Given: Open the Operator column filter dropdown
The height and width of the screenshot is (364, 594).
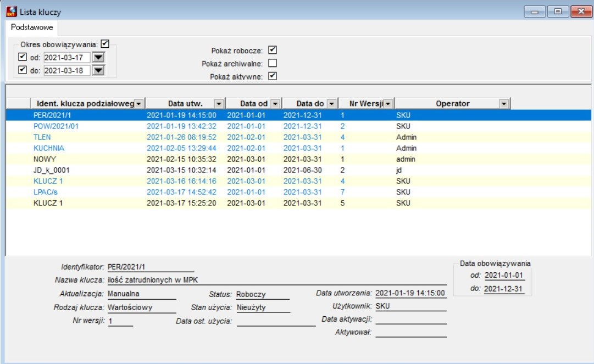Looking at the screenshot, I should point(504,104).
